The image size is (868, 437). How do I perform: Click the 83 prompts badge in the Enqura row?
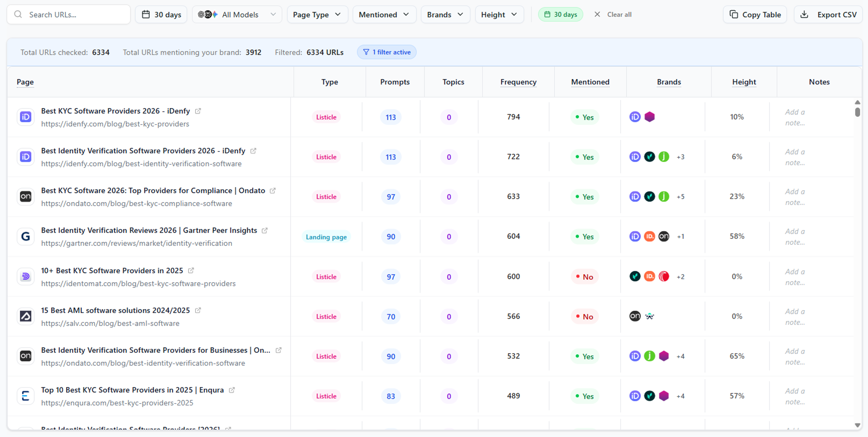point(391,396)
